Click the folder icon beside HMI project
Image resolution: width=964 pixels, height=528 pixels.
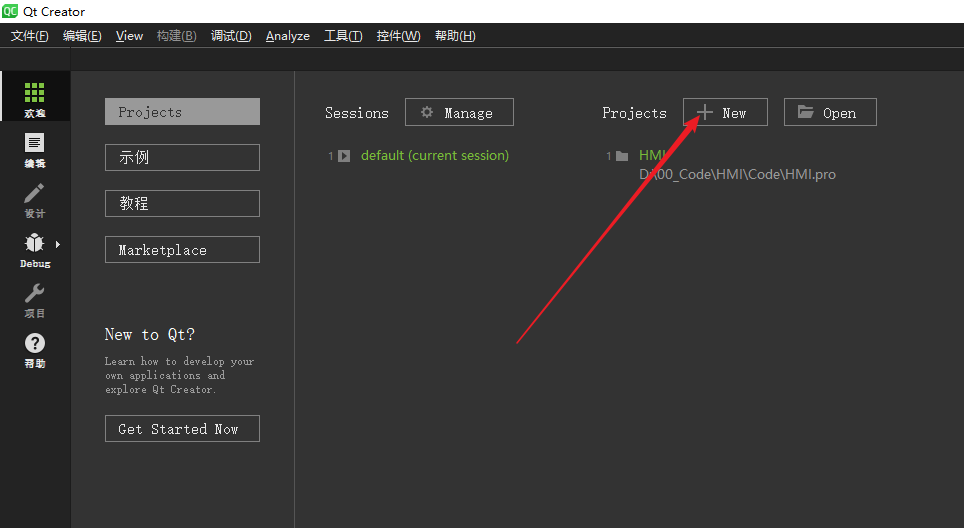(x=622, y=156)
